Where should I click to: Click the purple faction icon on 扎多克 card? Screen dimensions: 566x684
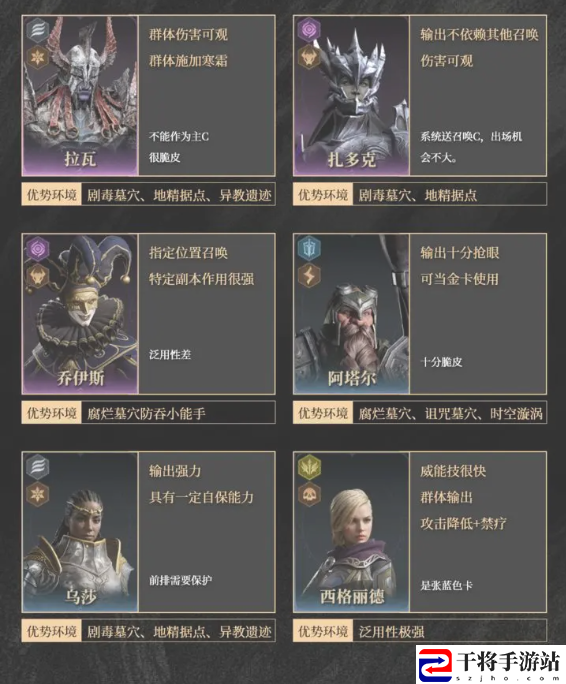pos(309,30)
